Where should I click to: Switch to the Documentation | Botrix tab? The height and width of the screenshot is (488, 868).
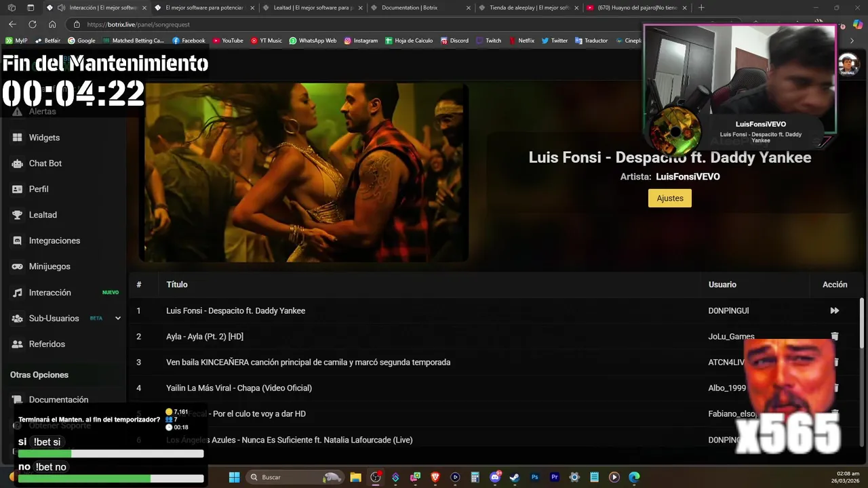click(420, 7)
